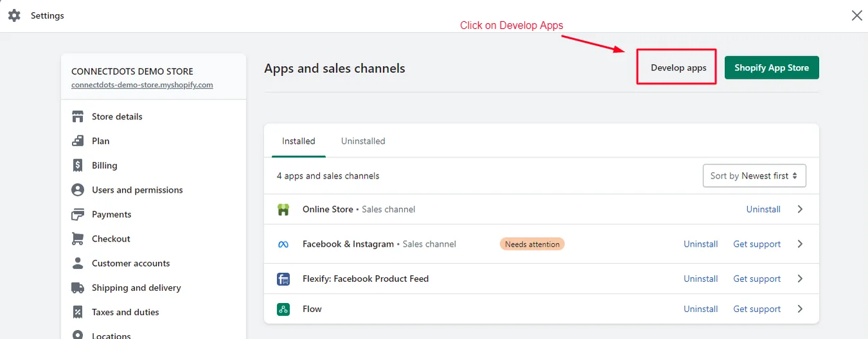Click the Online Store app name
This screenshot has width=868, height=339.
click(x=328, y=209)
